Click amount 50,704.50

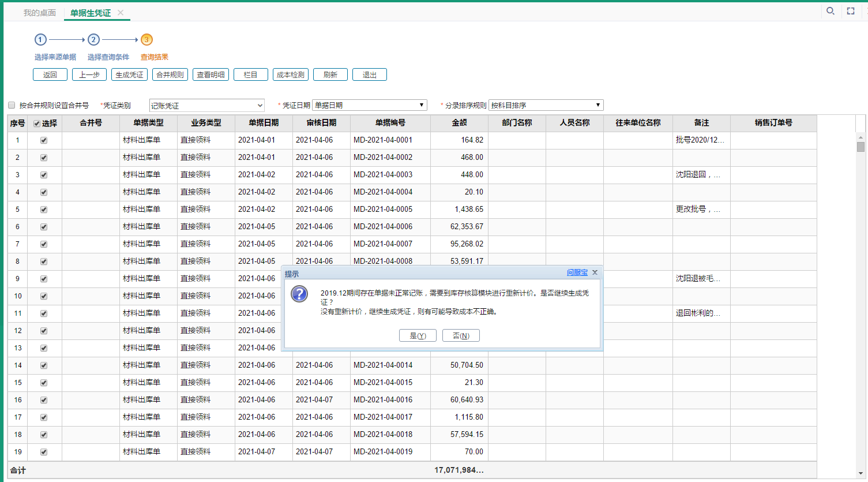point(467,365)
